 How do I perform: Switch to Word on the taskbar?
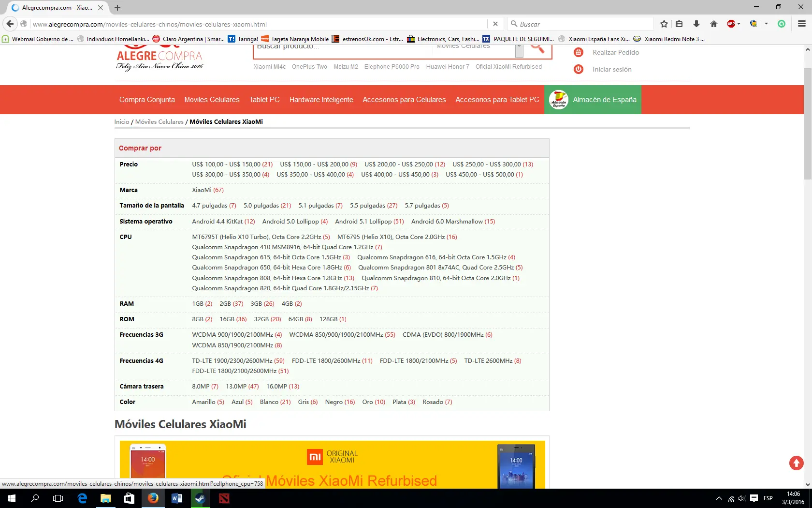pyautogui.click(x=176, y=498)
